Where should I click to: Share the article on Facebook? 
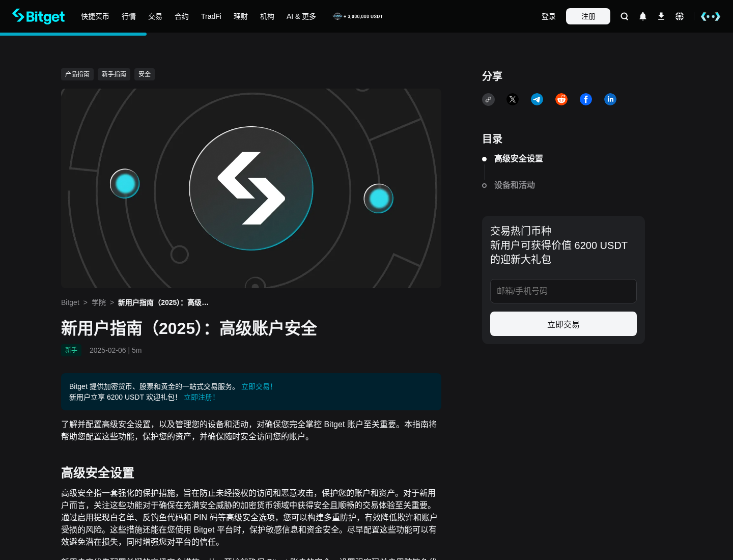point(586,99)
